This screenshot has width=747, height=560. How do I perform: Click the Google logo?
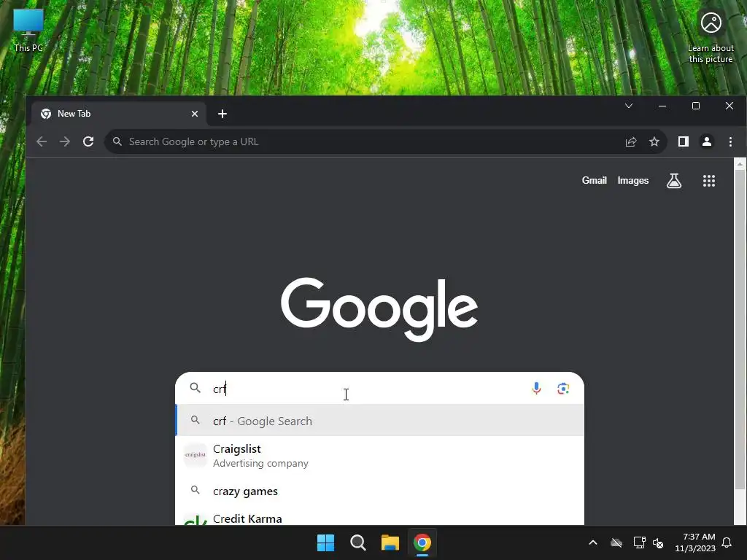tap(379, 308)
